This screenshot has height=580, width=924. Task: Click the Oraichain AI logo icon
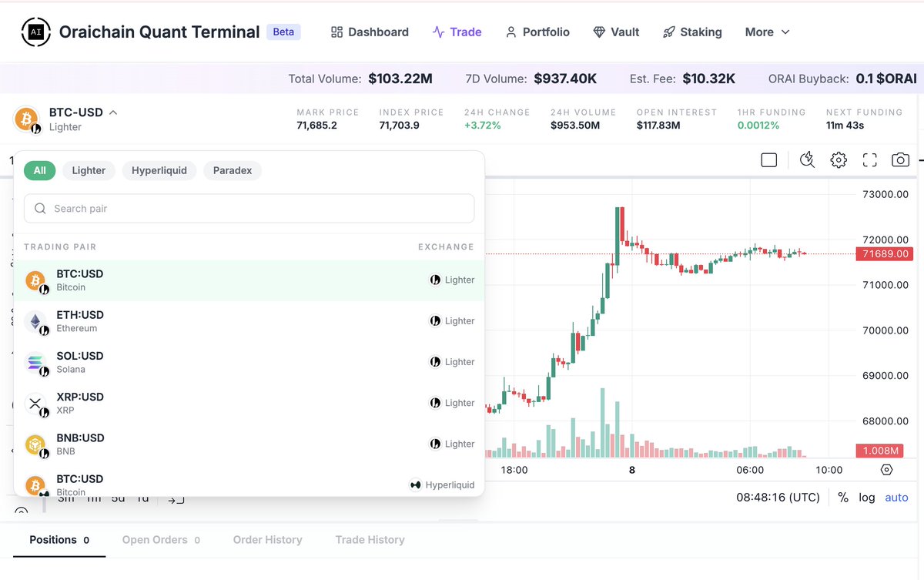35,32
